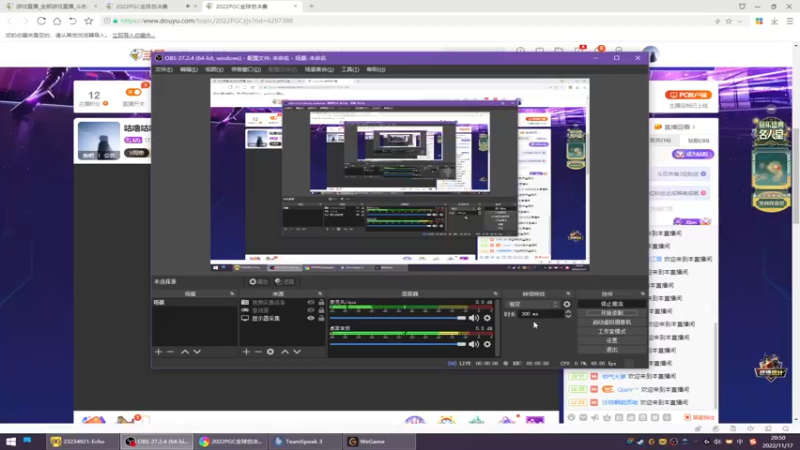Image resolution: width=800 pixels, height=450 pixels.
Task: Open the Scene Collection menu in OBS
Action: coord(319,69)
